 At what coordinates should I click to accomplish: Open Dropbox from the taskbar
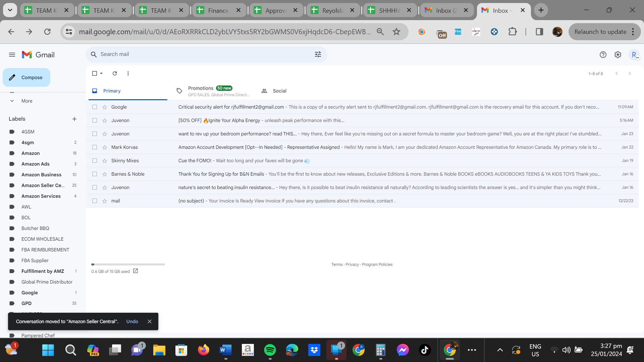314,350
